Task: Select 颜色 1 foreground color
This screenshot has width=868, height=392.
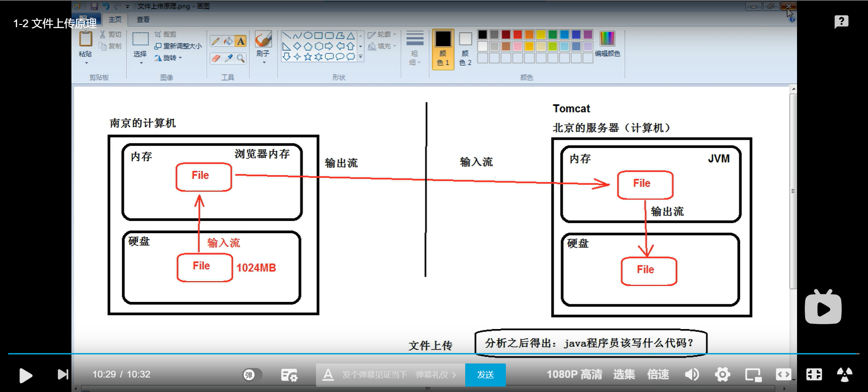Action: (x=443, y=49)
